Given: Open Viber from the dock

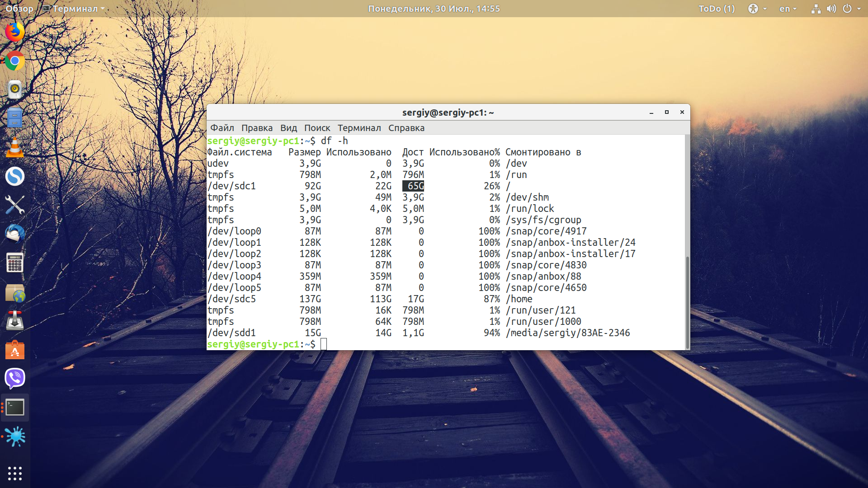Looking at the screenshot, I should pos(15,378).
